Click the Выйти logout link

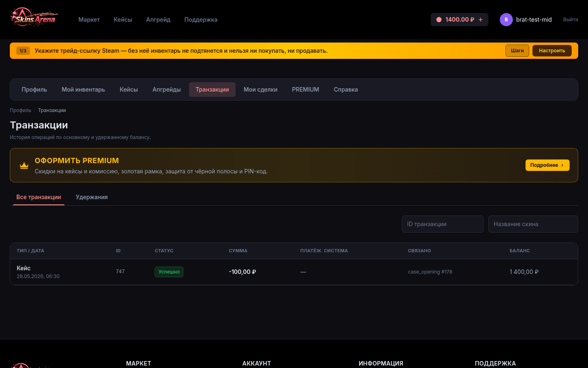click(x=570, y=20)
